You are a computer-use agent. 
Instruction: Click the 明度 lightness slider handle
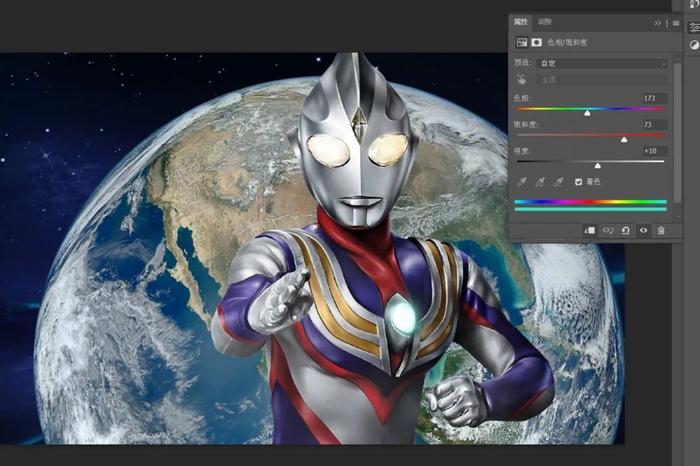pos(598,166)
